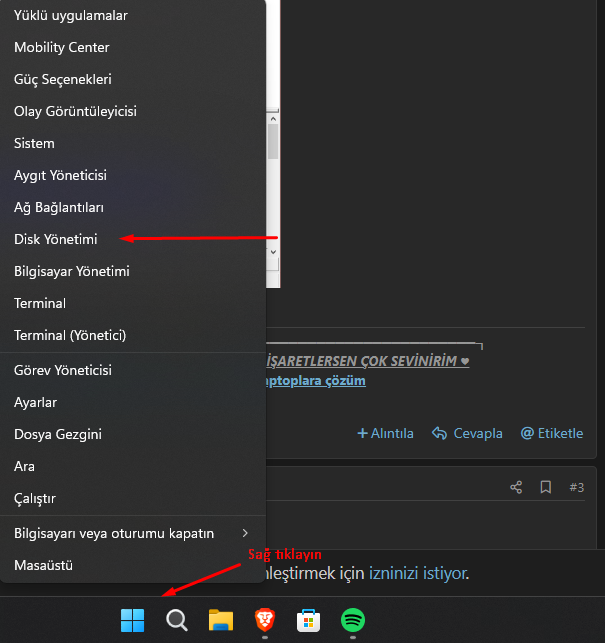Select Yüklü uygulamalar menu entry
The width and height of the screenshot is (605, 643).
(x=133, y=16)
